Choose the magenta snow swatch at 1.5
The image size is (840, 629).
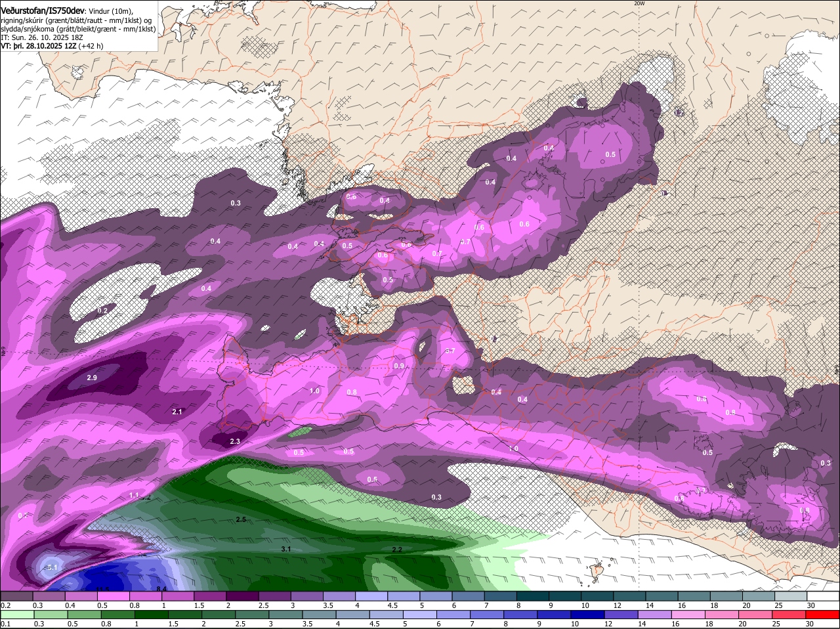point(211,596)
